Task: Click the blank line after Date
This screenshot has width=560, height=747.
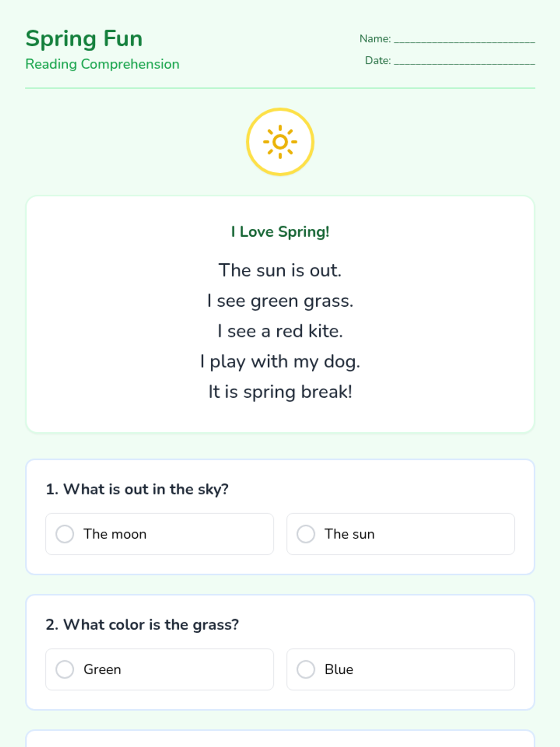Action: pos(464,61)
